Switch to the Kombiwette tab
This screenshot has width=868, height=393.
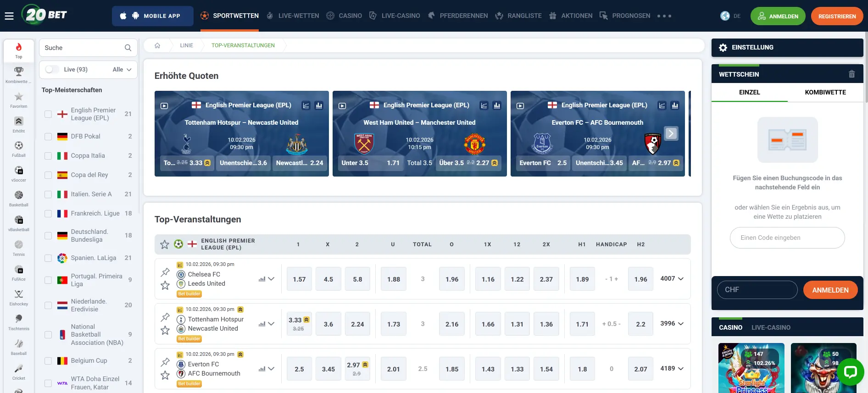click(x=825, y=93)
